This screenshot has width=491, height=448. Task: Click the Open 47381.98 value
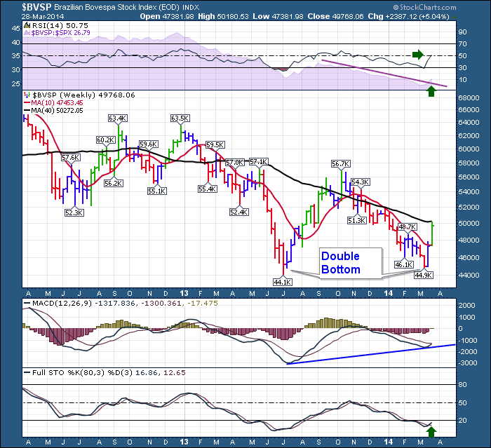point(167,17)
